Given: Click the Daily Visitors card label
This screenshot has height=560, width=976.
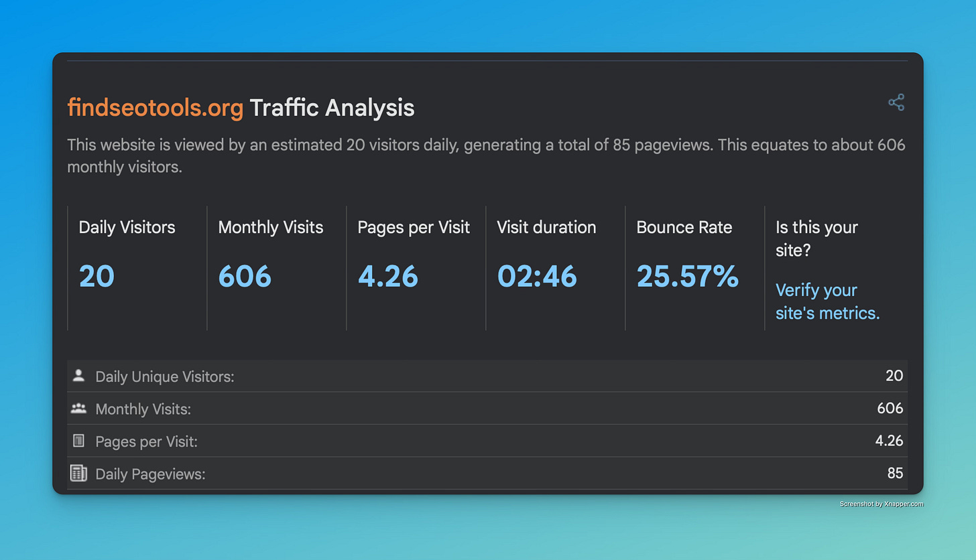Looking at the screenshot, I should [x=127, y=228].
